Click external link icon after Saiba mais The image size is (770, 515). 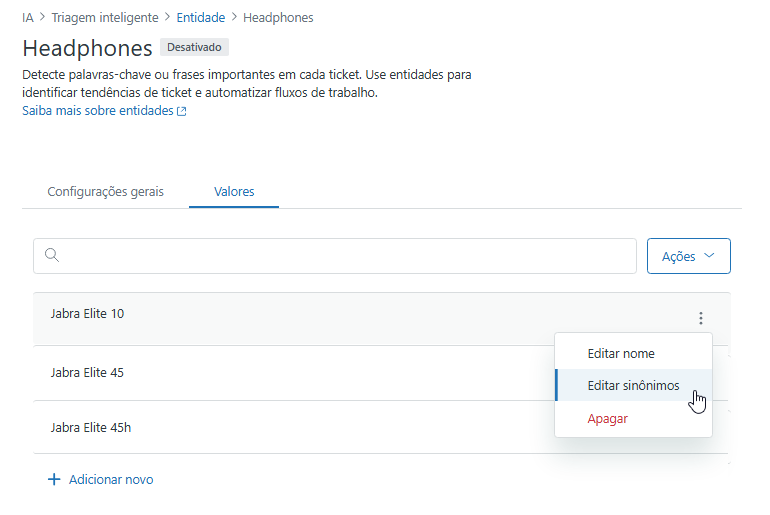point(182,111)
